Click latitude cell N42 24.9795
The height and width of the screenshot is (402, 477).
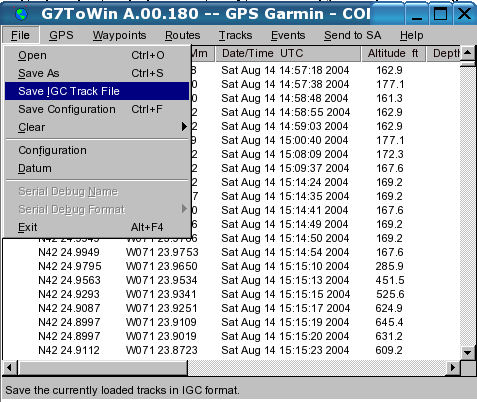tap(70, 266)
